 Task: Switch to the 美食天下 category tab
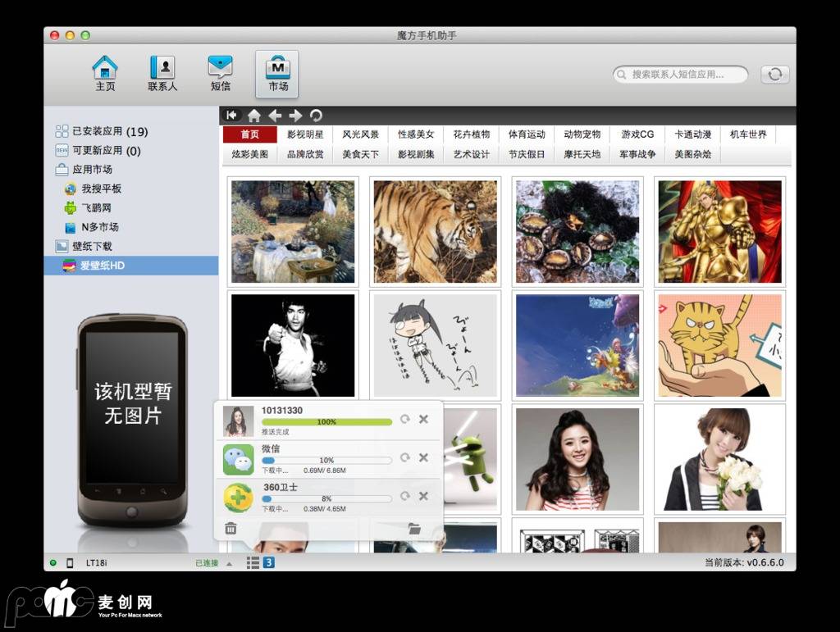tap(360, 154)
